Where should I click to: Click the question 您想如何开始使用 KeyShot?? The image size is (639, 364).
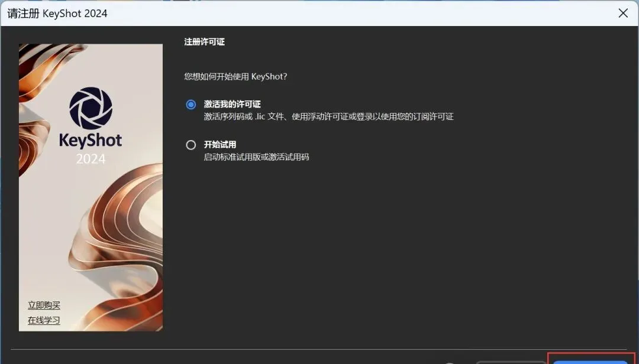click(235, 77)
